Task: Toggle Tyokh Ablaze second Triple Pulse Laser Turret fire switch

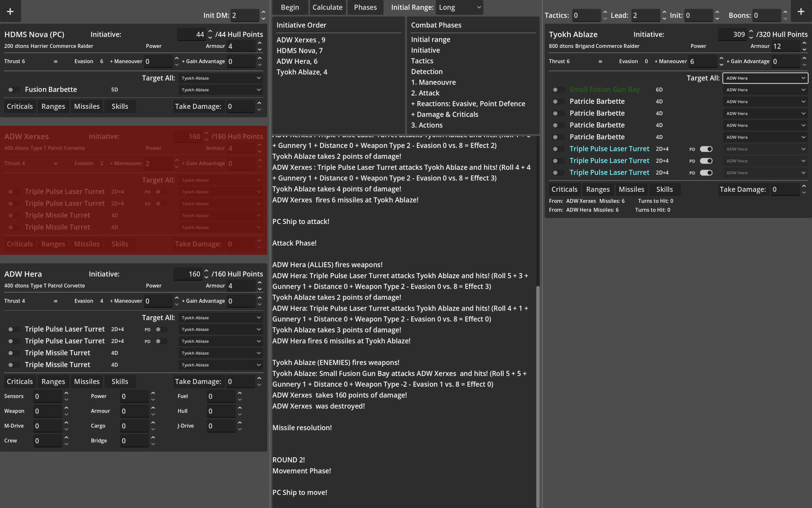Action: (x=558, y=161)
